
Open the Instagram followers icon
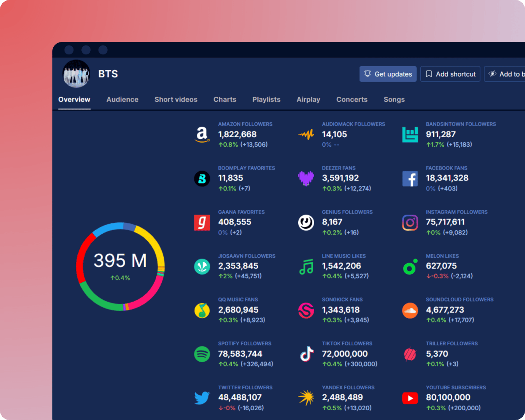click(x=410, y=223)
